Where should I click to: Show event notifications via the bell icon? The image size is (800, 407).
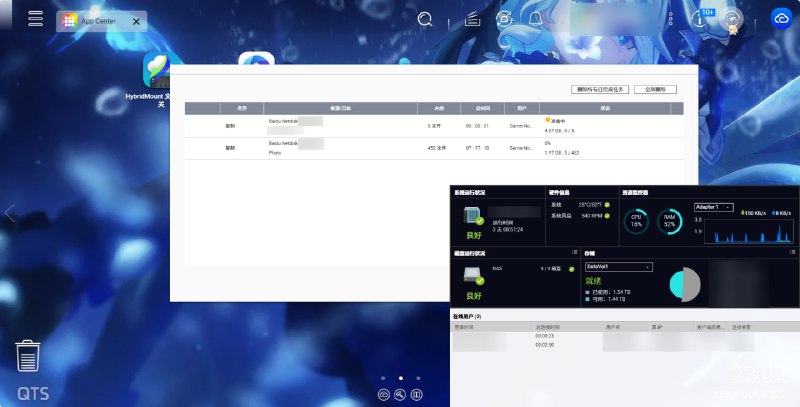click(x=536, y=19)
